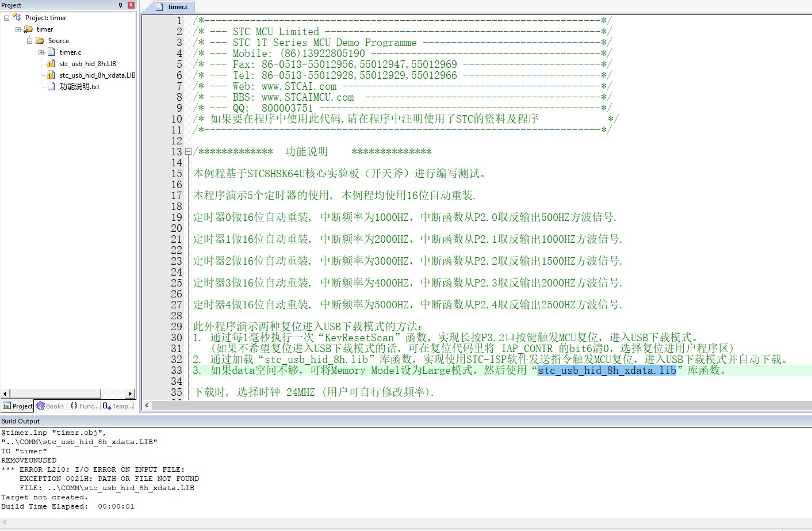
Task: Click the 'BBS: www.STCAIMCU.com' comment line
Action: [x=293, y=97]
